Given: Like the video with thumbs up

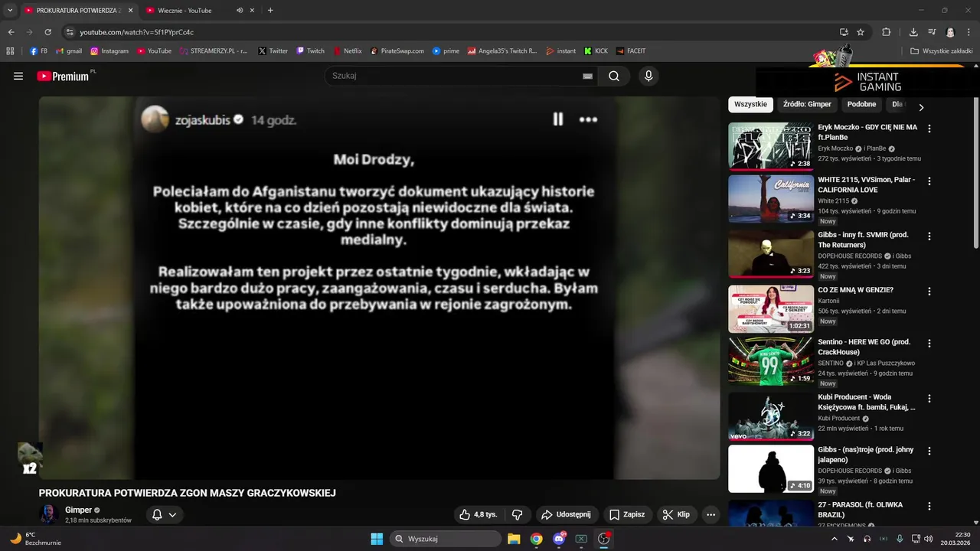Looking at the screenshot, I should pos(479,514).
